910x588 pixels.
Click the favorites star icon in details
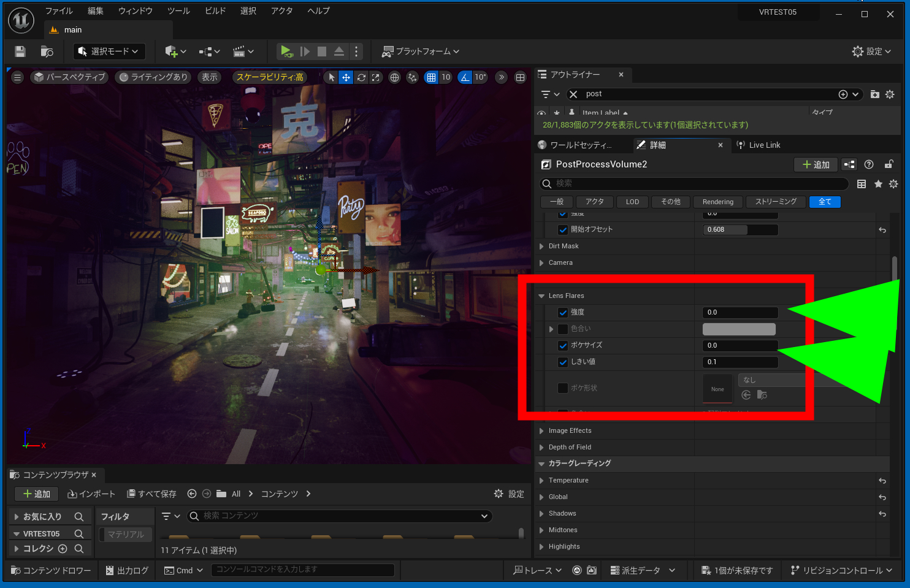click(878, 184)
